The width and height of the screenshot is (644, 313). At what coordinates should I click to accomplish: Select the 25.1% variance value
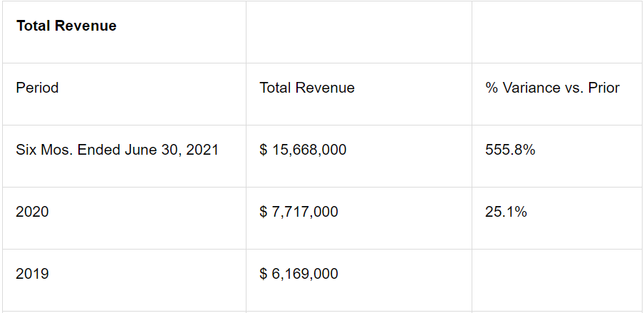506,212
